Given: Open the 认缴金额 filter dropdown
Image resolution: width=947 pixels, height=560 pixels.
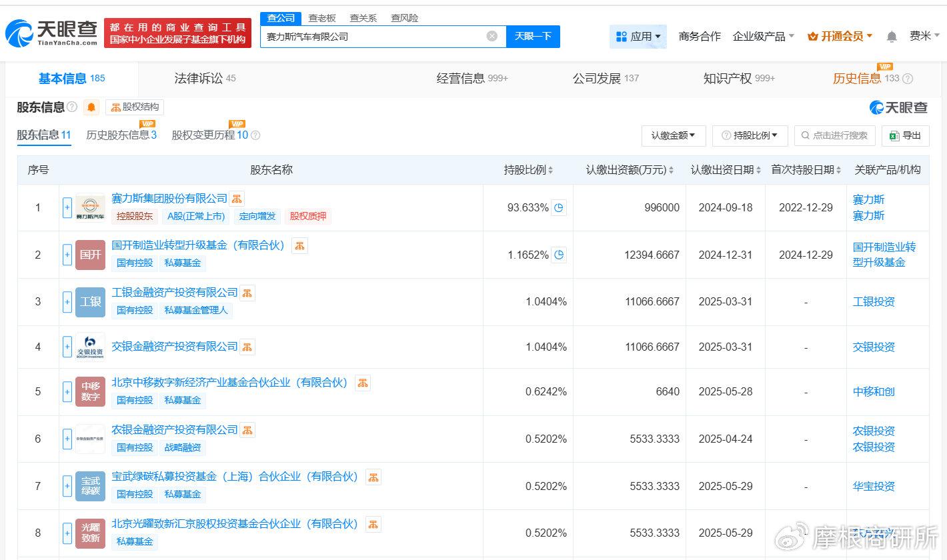Looking at the screenshot, I should pos(674,135).
